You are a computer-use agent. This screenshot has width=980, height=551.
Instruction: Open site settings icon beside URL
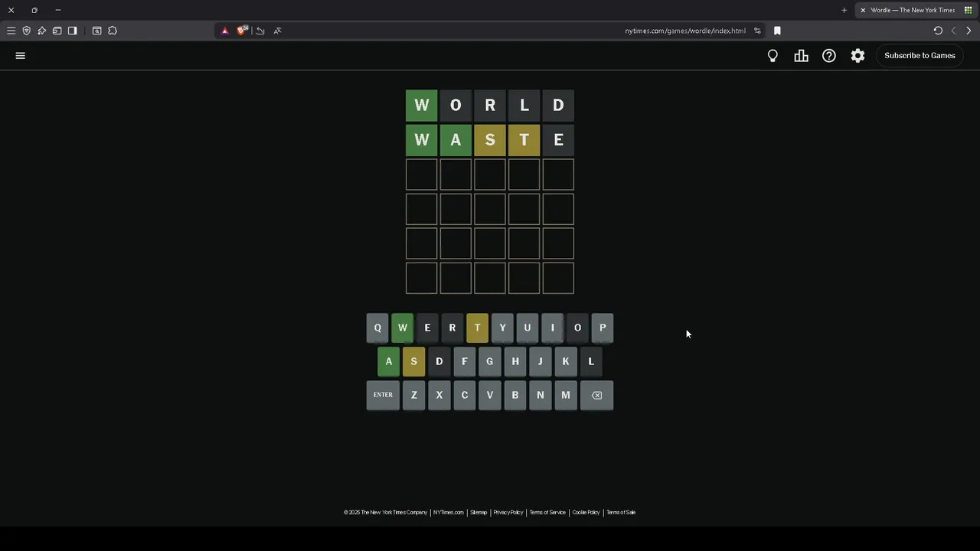click(x=757, y=31)
